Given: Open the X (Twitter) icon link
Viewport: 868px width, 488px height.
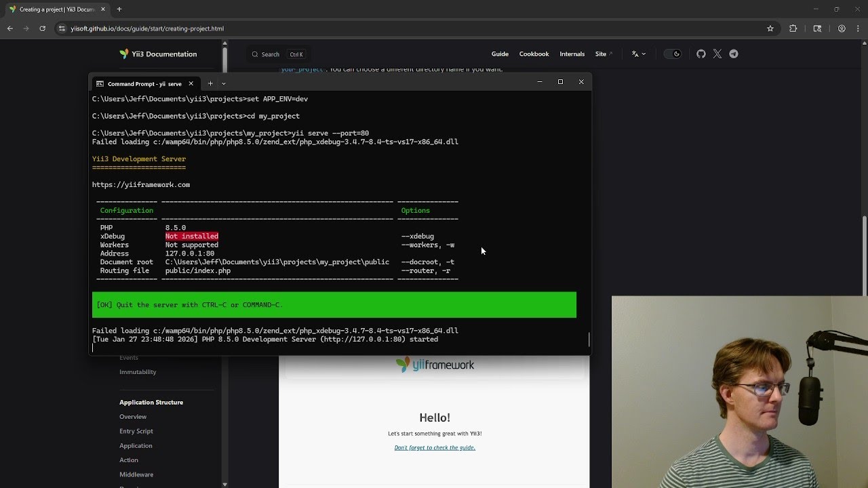Looking at the screenshot, I should pos(717,54).
